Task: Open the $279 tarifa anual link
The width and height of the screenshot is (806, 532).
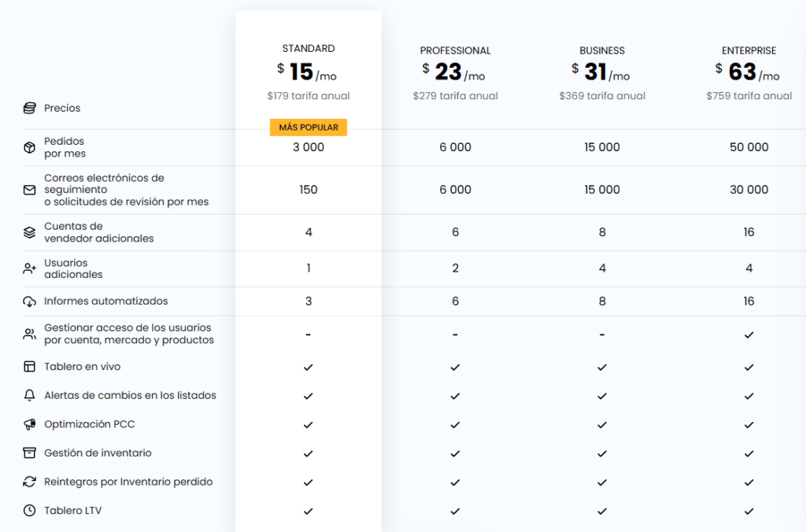Action: coord(455,95)
